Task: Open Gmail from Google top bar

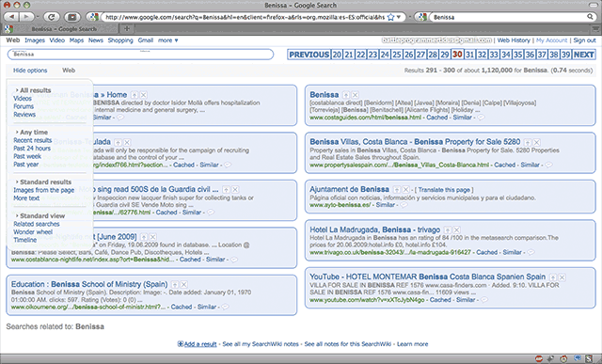Action: point(146,40)
